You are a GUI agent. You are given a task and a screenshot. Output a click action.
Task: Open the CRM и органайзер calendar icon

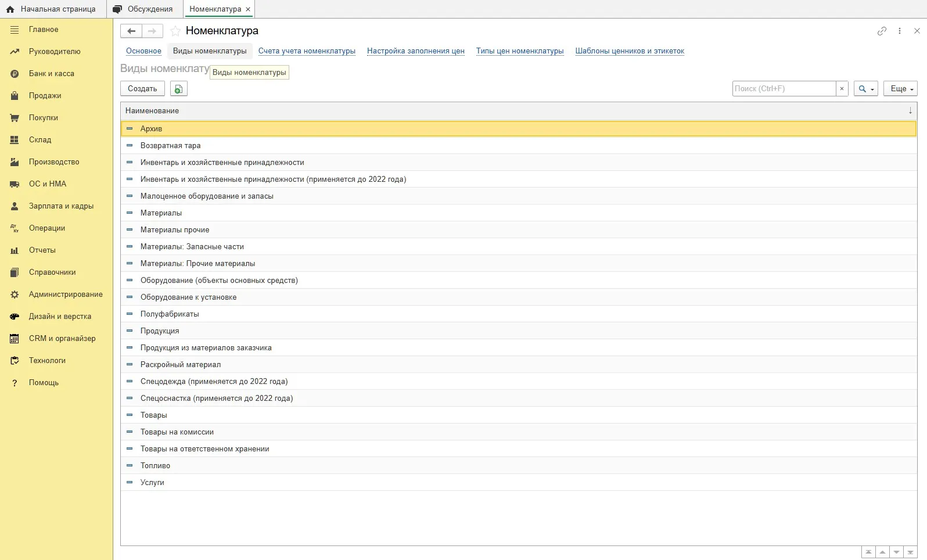(x=15, y=339)
